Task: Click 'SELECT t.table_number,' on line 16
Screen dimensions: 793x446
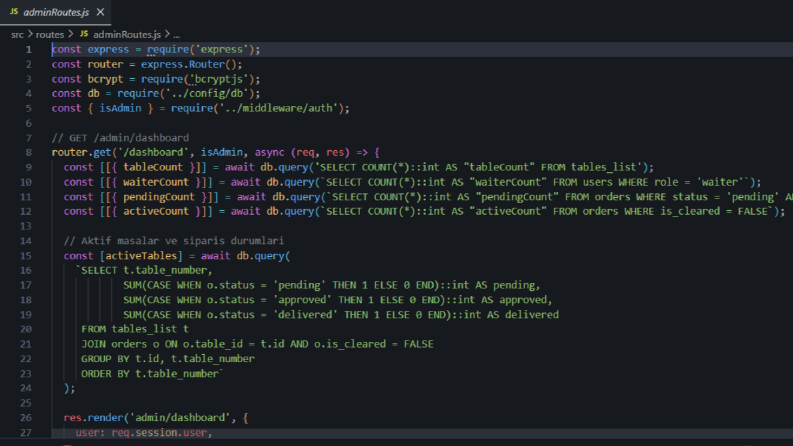Action: tap(147, 271)
